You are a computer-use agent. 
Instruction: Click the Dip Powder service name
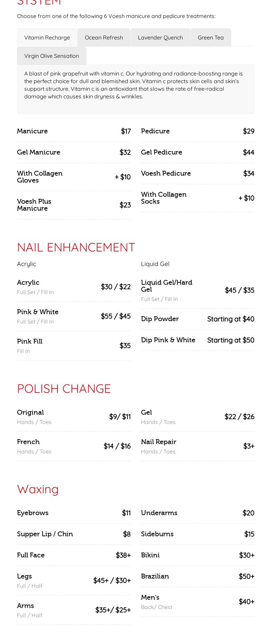click(160, 319)
